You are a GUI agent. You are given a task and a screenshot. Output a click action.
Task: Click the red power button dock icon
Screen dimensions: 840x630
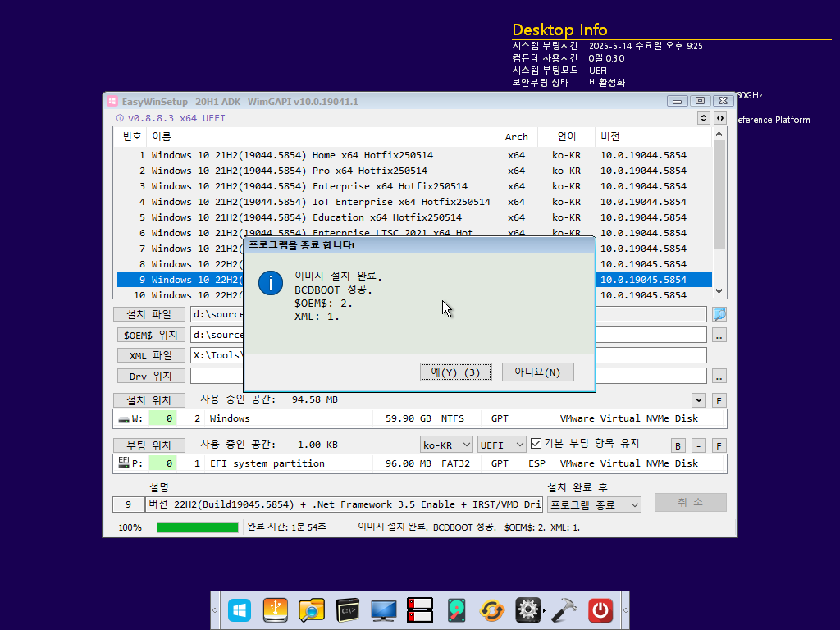[600, 610]
